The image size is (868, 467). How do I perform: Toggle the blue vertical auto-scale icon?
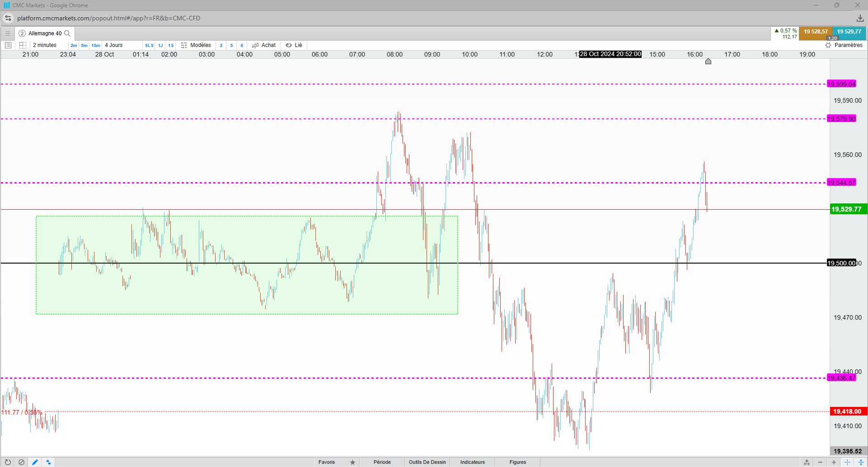[x=861, y=462]
